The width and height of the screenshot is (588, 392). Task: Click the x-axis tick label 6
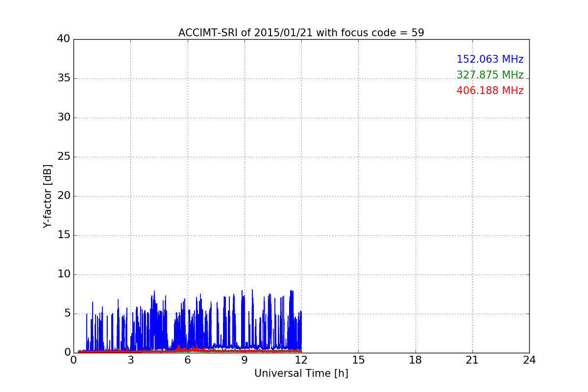coord(187,360)
